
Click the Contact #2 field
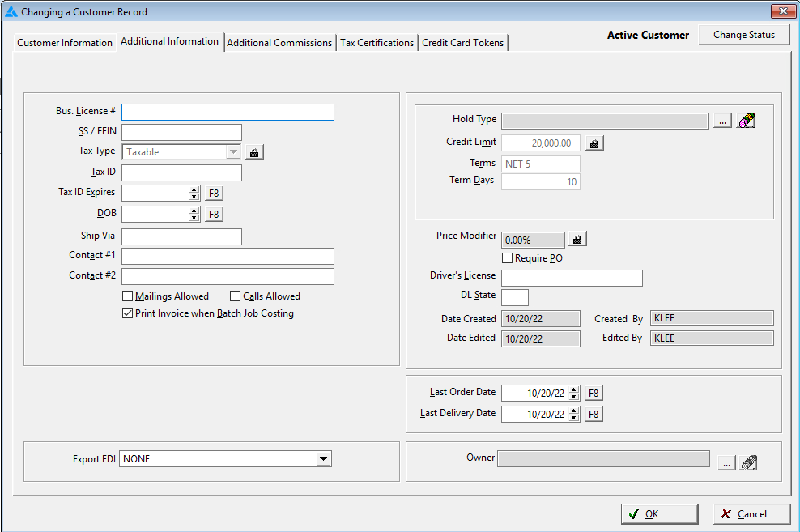[228, 276]
